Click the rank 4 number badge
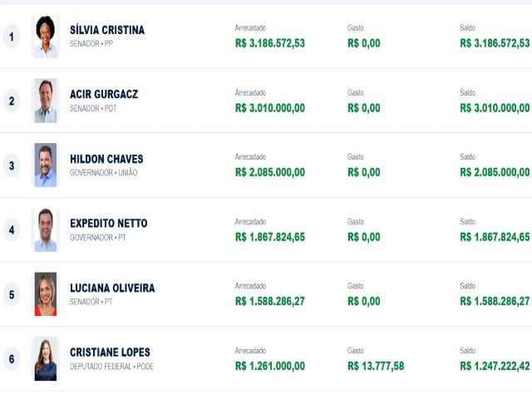Image resolution: width=532 pixels, height=399 pixels. 12,230
